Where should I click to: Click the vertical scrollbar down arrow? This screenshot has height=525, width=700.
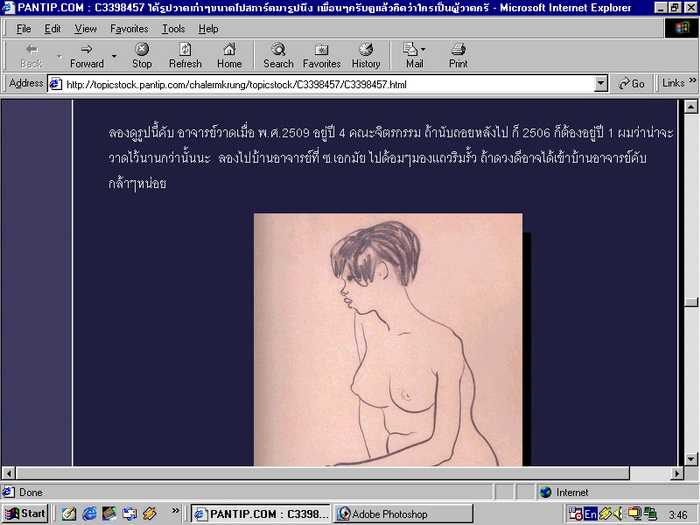pyautogui.click(x=691, y=458)
